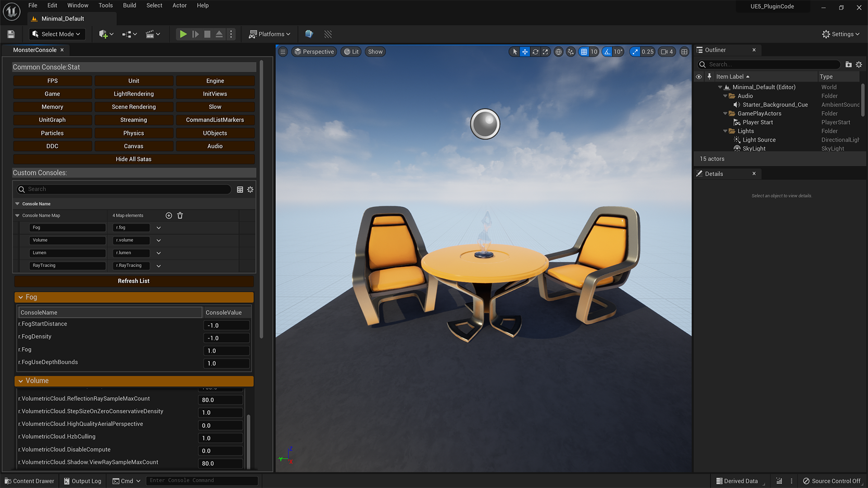Toggle scale snapping
868x488 pixels.
[636, 52]
